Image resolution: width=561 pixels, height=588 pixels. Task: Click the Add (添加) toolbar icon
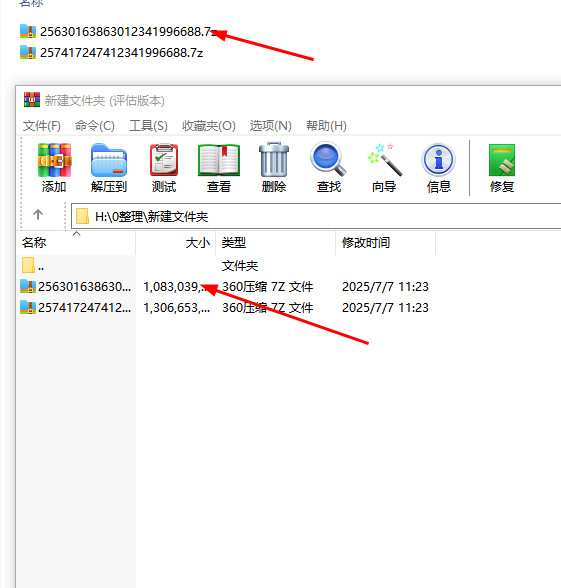point(54,167)
